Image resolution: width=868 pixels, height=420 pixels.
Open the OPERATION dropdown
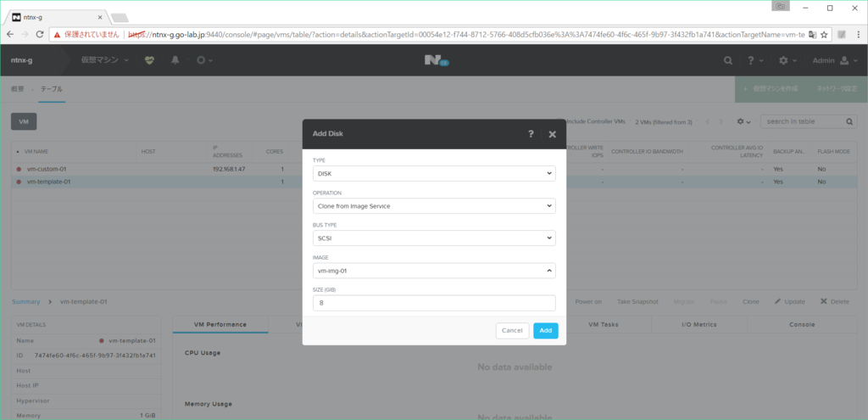click(434, 206)
